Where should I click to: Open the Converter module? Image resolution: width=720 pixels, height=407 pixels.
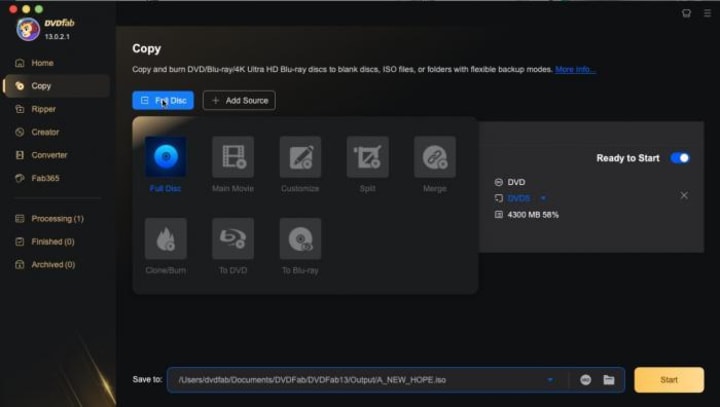(x=56, y=155)
